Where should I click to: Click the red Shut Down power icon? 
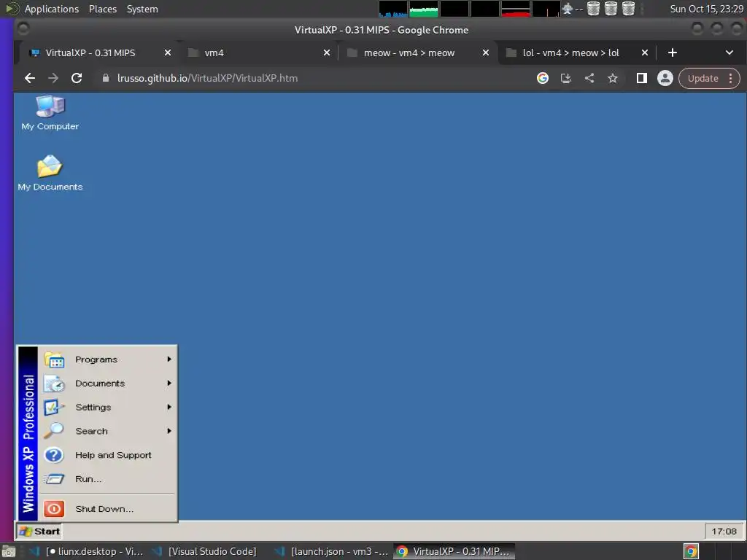(54, 508)
